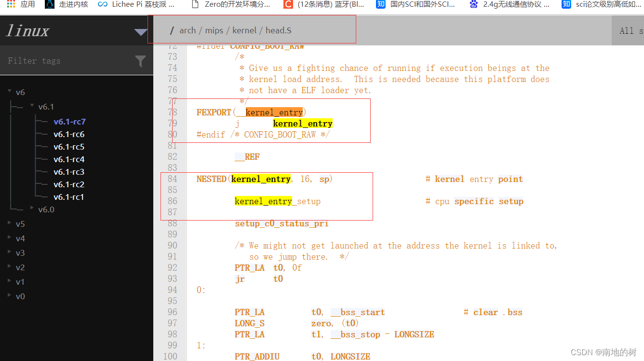Expand the v2 version tree

(x=10, y=266)
